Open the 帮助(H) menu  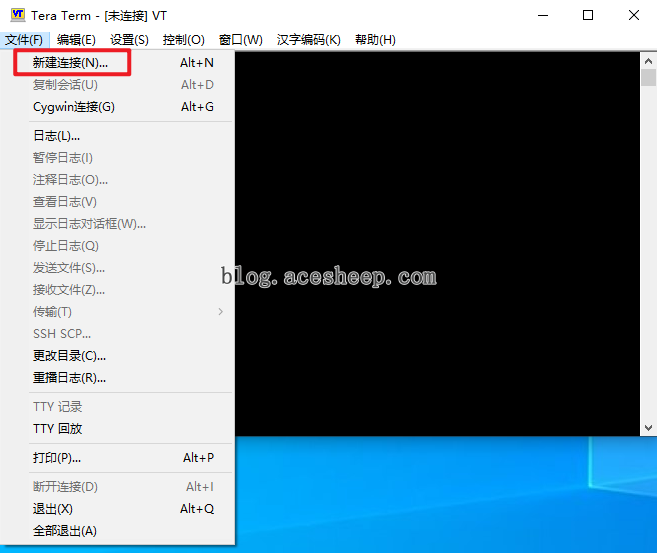(x=375, y=40)
